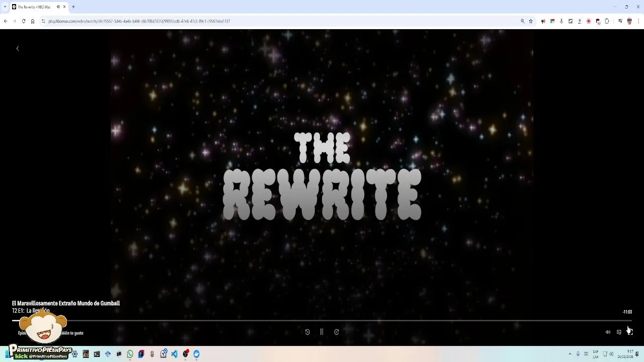Open the page zoom indicator
Screen dimensions: 644x362
pos(522,21)
